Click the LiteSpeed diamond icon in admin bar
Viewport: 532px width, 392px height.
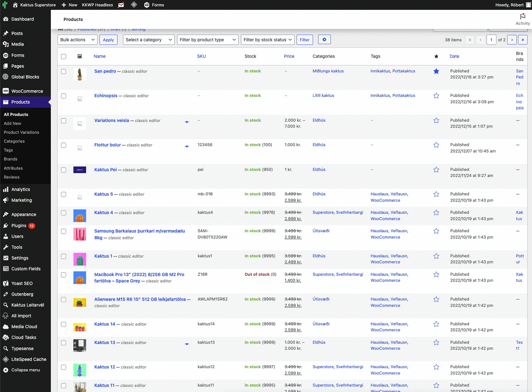tap(134, 5)
